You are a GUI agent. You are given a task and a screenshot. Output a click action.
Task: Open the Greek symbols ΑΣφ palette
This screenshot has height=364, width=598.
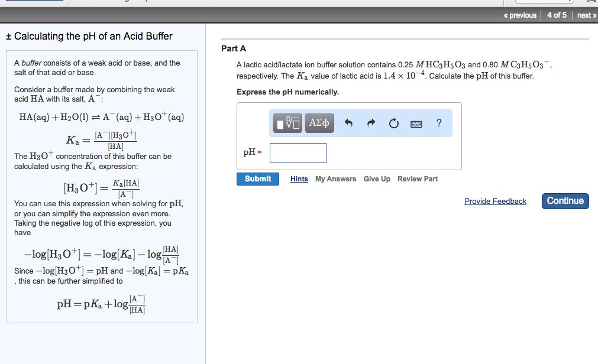pyautogui.click(x=319, y=123)
